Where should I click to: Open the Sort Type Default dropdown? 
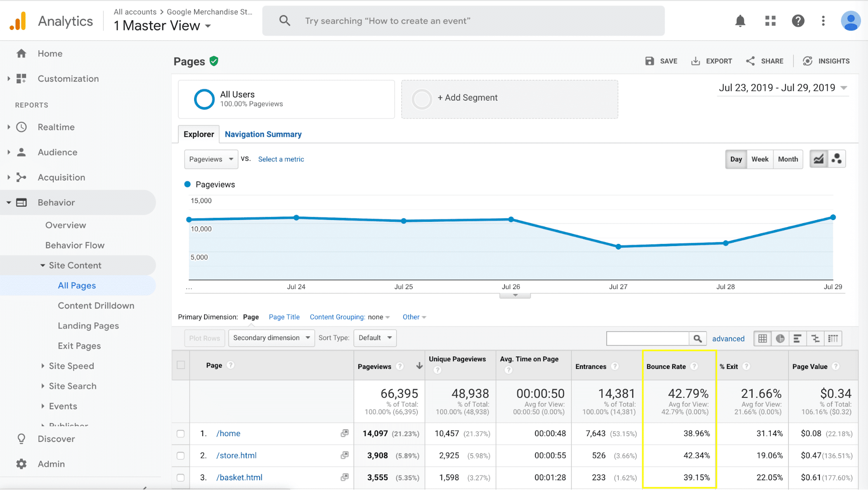click(x=375, y=338)
